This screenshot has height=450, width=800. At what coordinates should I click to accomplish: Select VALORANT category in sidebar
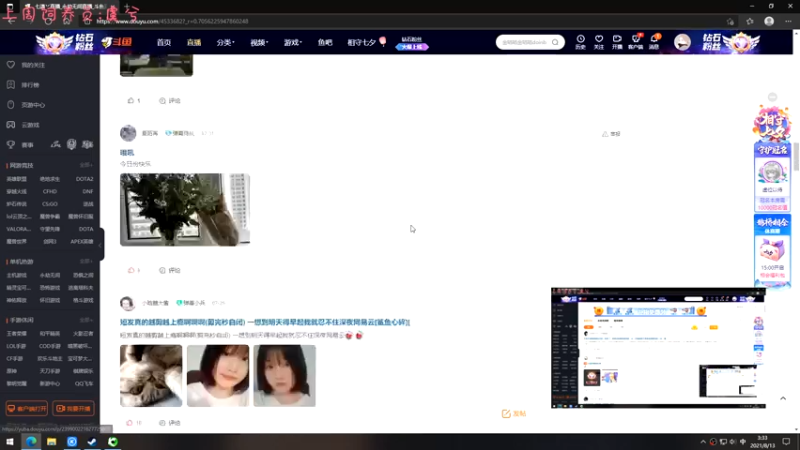(18, 229)
